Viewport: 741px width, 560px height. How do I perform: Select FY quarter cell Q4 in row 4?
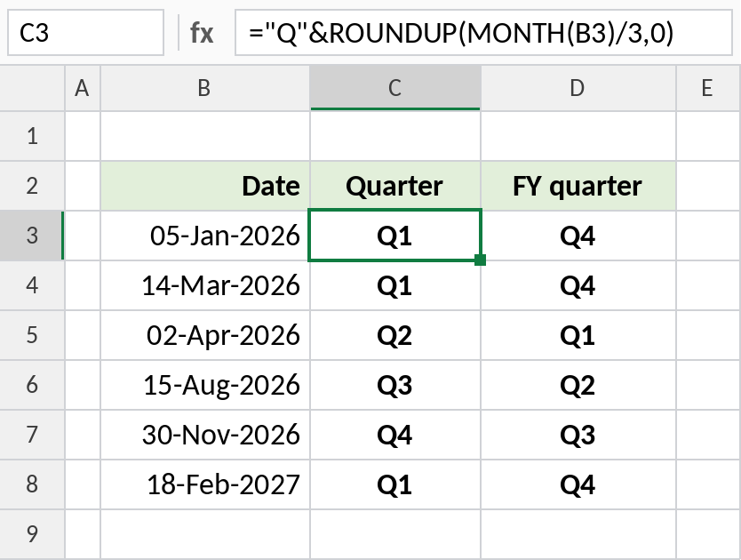point(578,285)
